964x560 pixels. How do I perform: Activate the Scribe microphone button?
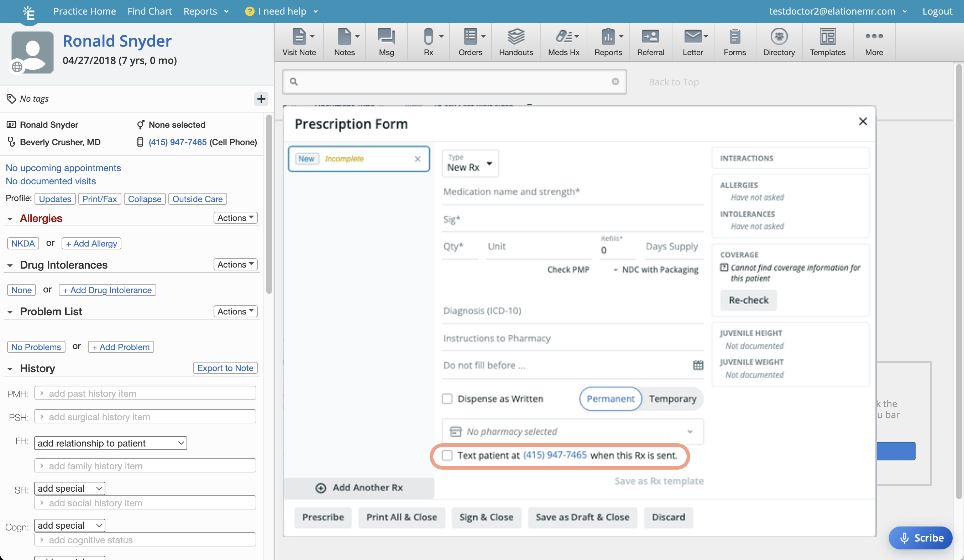920,538
